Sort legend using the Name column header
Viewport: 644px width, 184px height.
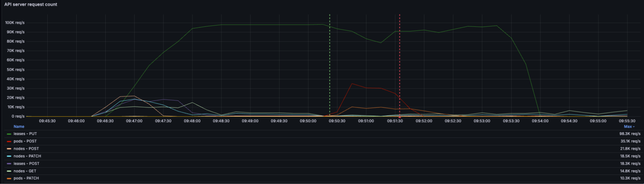coord(19,127)
